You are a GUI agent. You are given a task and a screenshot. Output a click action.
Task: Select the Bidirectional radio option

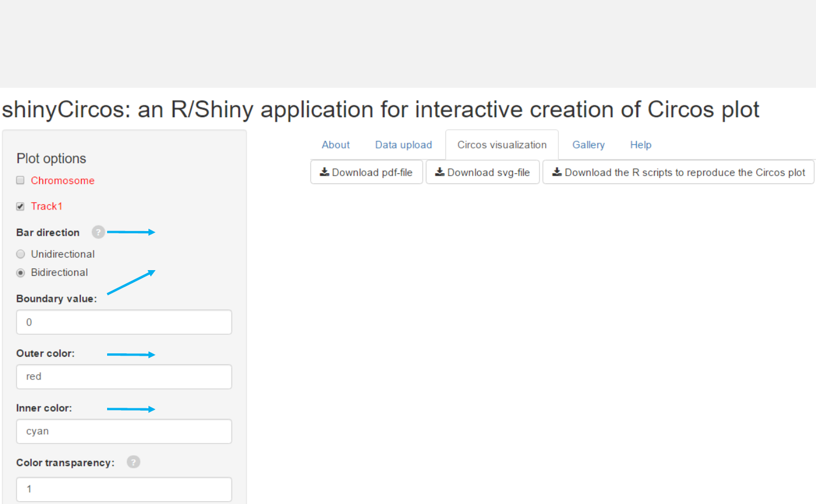[21, 273]
